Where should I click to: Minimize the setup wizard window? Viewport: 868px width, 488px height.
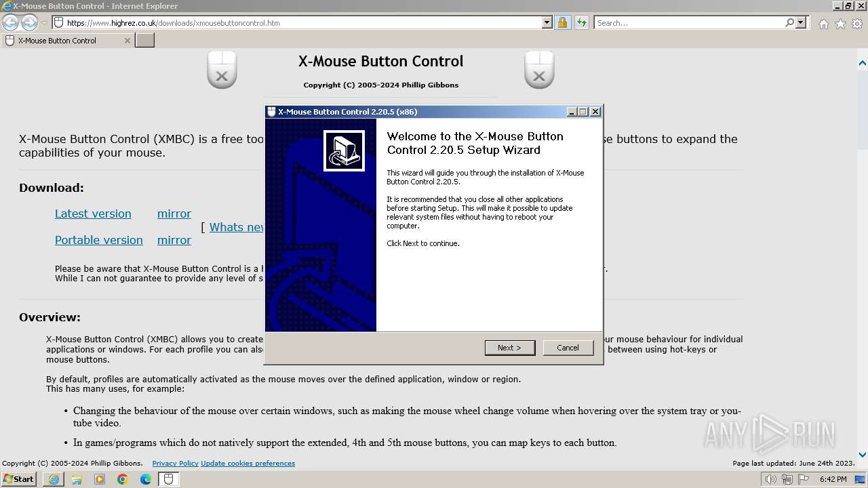tap(572, 112)
